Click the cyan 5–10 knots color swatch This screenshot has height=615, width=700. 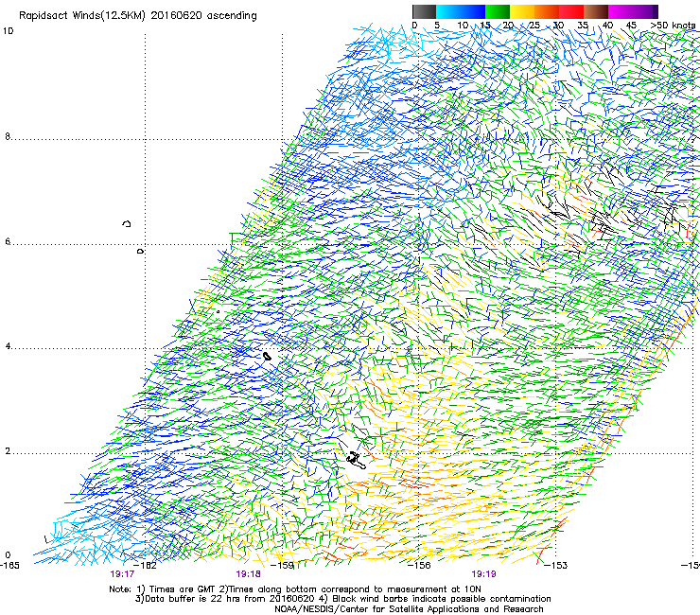448,11
